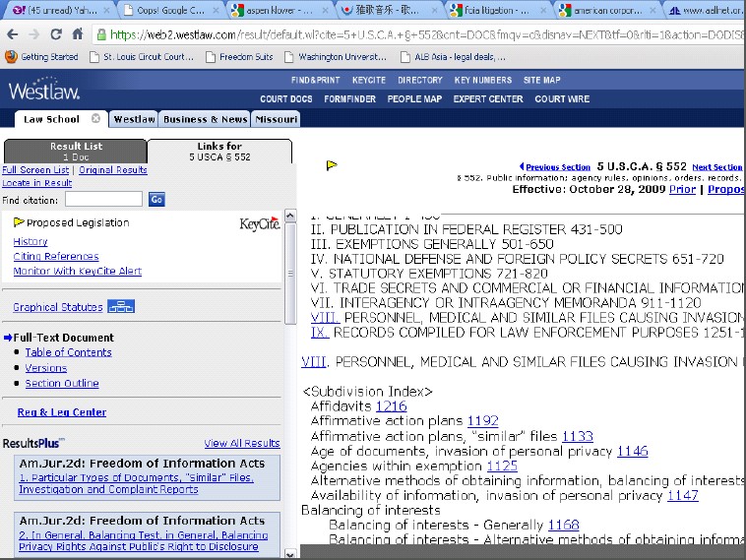Switch to the american corpor... browser tab
Viewport: 746px width, 560px height.
[606, 10]
